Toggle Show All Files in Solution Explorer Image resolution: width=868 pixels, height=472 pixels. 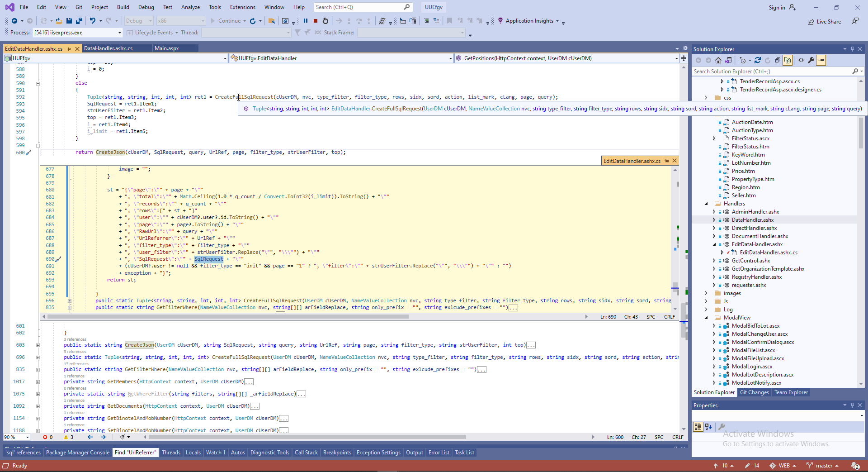click(x=788, y=60)
